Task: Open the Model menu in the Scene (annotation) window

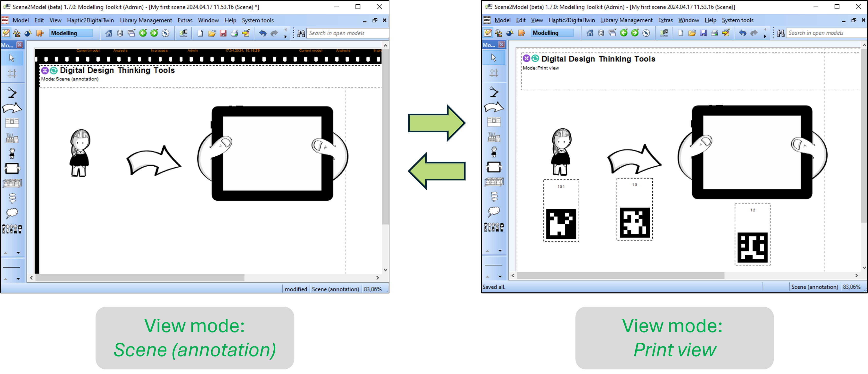Action: tap(21, 20)
